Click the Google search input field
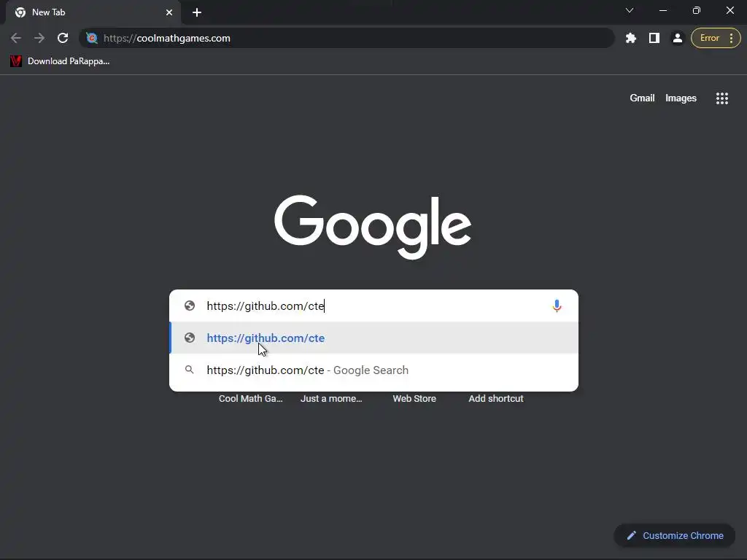Viewport: 747px width, 560px height. (x=374, y=306)
